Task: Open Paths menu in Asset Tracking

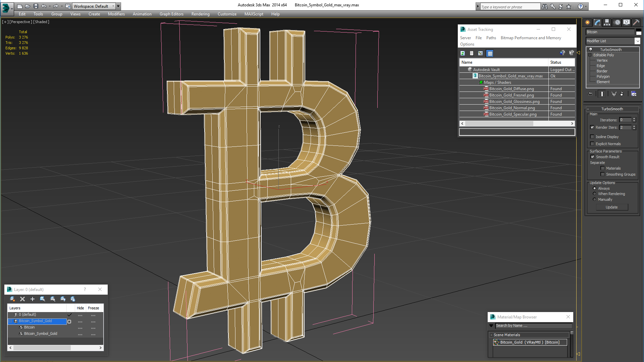Action: click(491, 38)
